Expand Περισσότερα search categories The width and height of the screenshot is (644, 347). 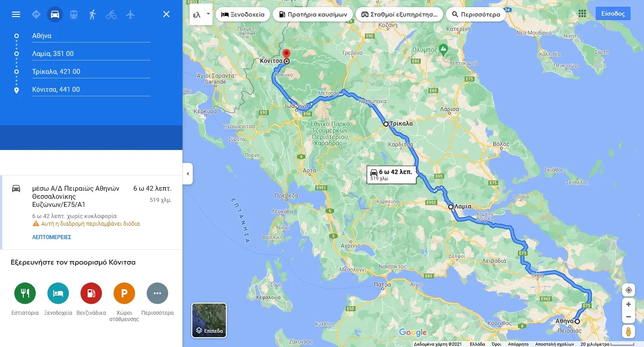pos(476,14)
